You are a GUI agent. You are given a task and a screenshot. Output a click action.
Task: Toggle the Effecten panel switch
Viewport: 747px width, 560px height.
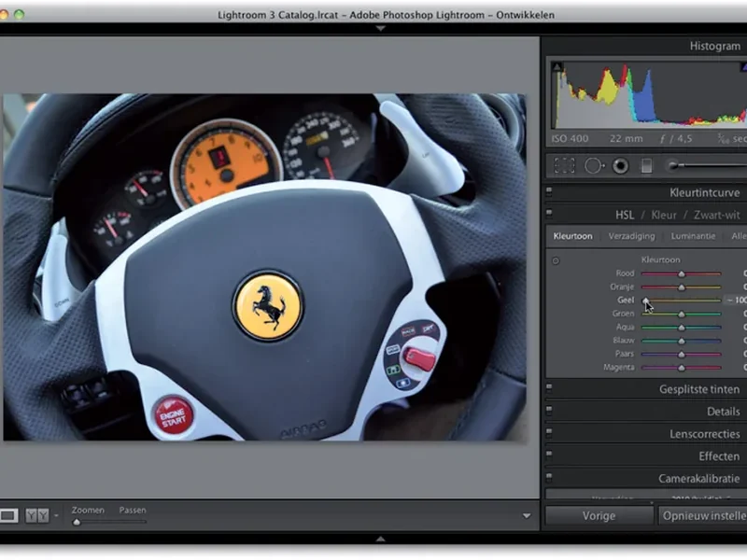pyautogui.click(x=549, y=455)
